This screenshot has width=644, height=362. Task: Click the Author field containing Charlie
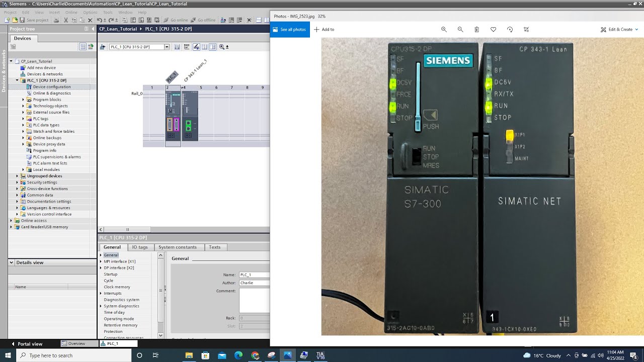click(254, 283)
